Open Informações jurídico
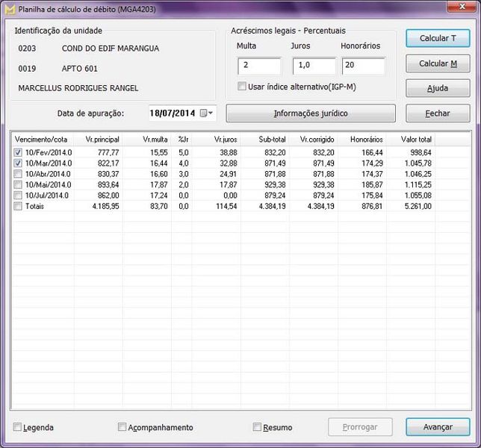This screenshot has width=481, height=448. [x=311, y=113]
